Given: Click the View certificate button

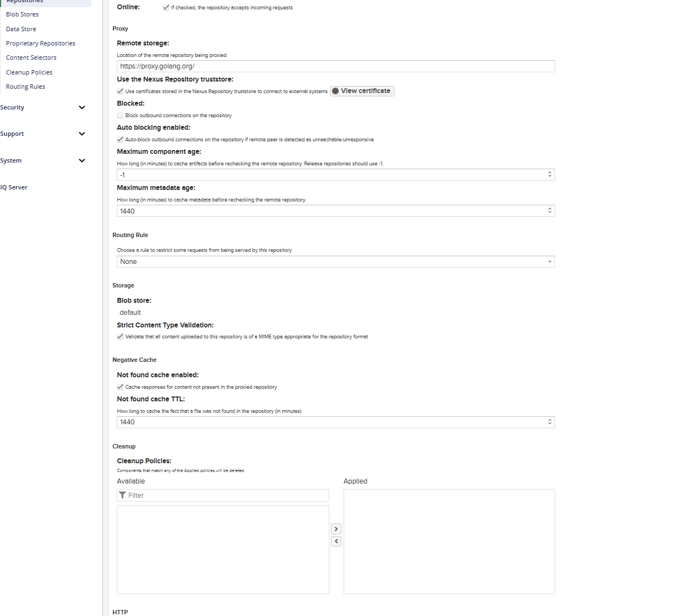Looking at the screenshot, I should click(362, 91).
